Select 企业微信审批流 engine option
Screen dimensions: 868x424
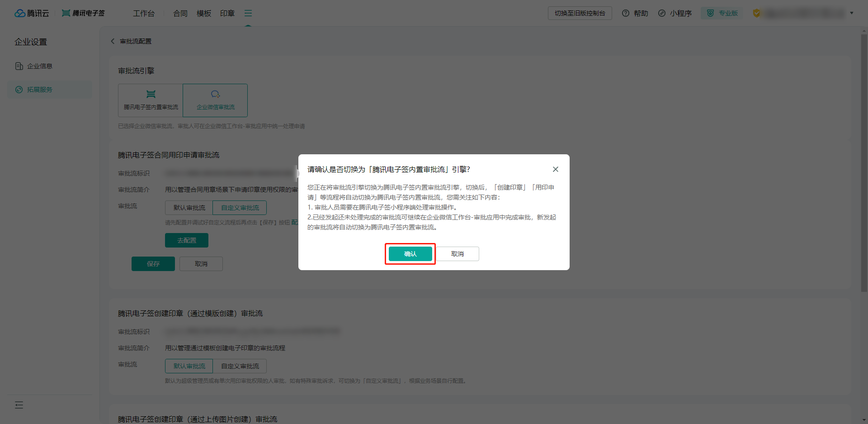pyautogui.click(x=215, y=100)
